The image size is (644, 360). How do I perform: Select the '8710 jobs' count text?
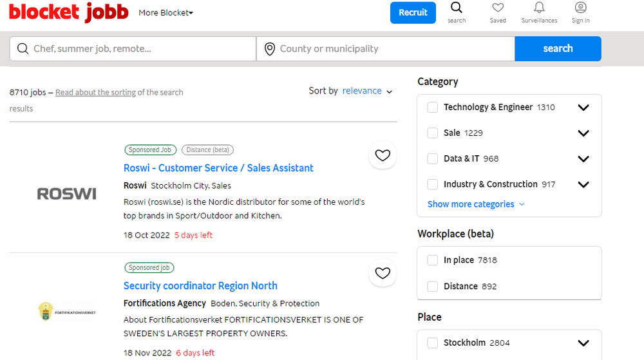tap(28, 92)
